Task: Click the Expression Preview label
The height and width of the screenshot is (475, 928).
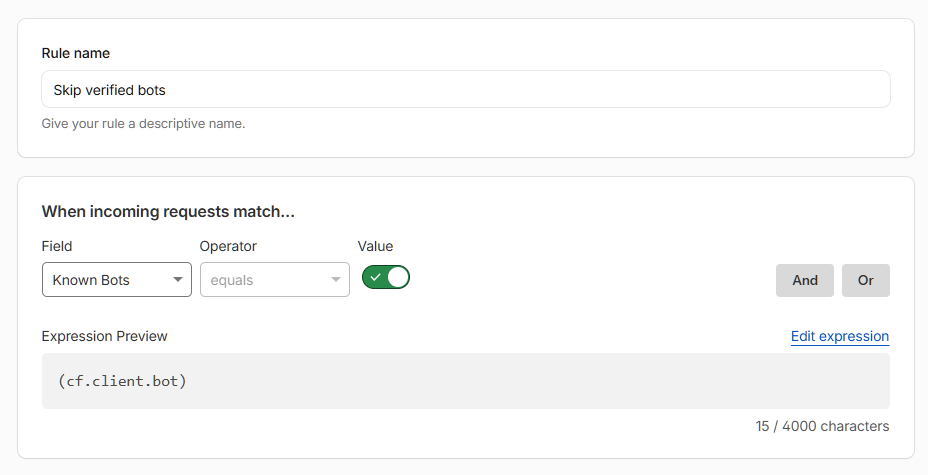Action: 104,336
